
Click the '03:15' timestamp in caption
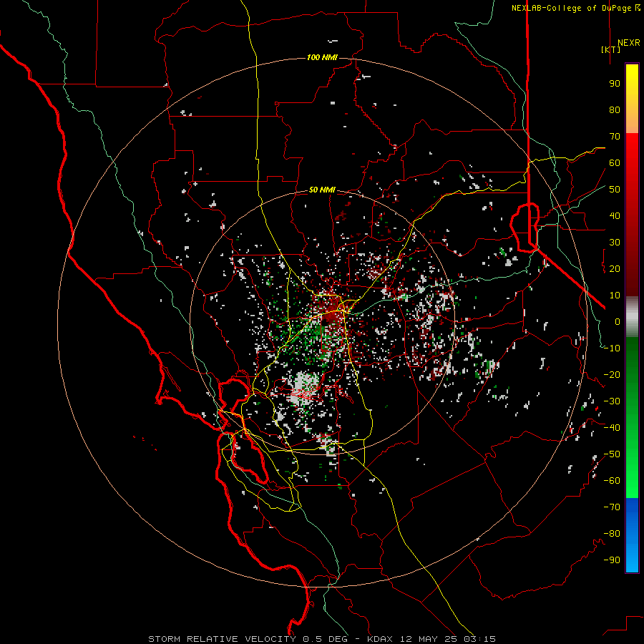point(480,639)
